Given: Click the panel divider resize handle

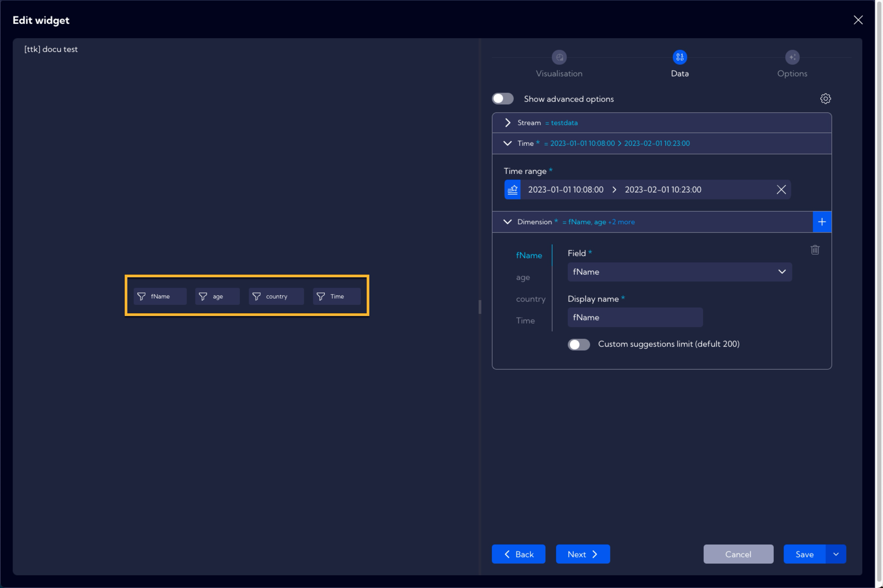Looking at the screenshot, I should pos(480,307).
